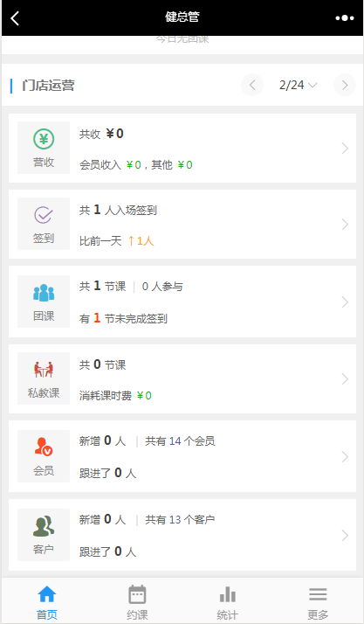Tap the 营收 yen revenue icon
The width and height of the screenshot is (364, 624).
click(44, 139)
